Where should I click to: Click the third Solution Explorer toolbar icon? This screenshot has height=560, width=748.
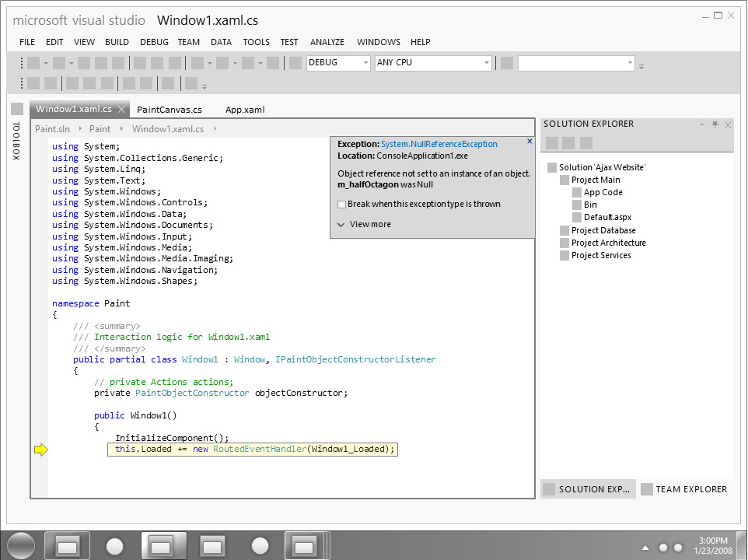pos(586,143)
